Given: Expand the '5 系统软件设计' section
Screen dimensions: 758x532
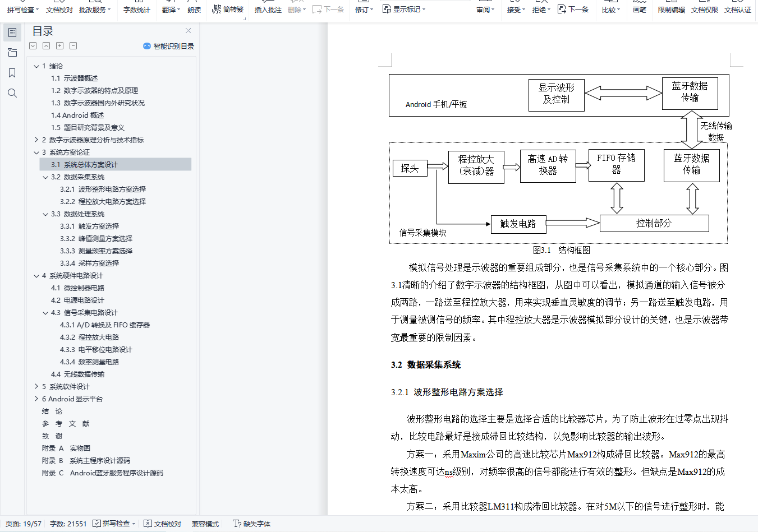Looking at the screenshot, I should pyautogui.click(x=36, y=387).
